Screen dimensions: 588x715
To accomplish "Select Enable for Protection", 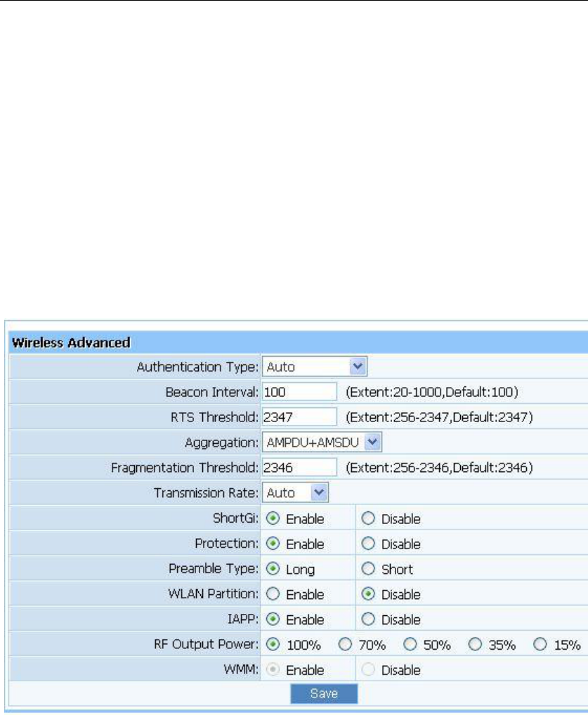I will [x=273, y=544].
